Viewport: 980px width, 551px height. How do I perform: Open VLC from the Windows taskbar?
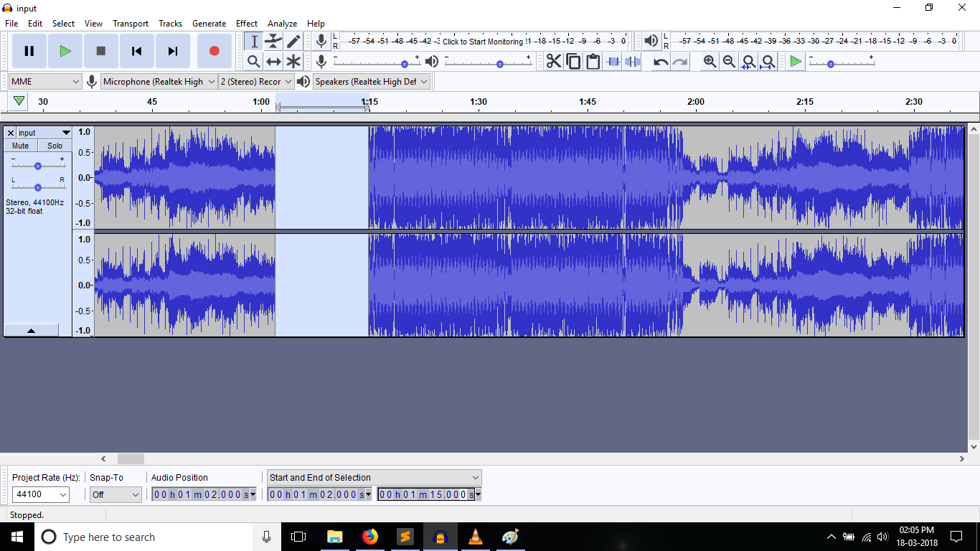click(475, 537)
